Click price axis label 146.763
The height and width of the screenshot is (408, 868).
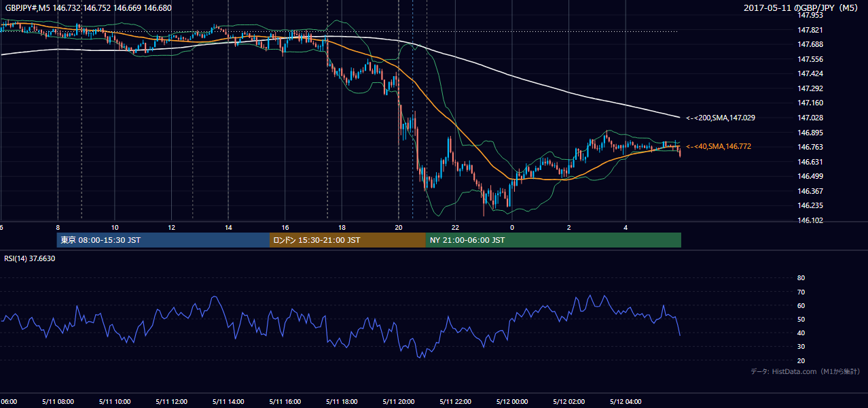(810, 147)
